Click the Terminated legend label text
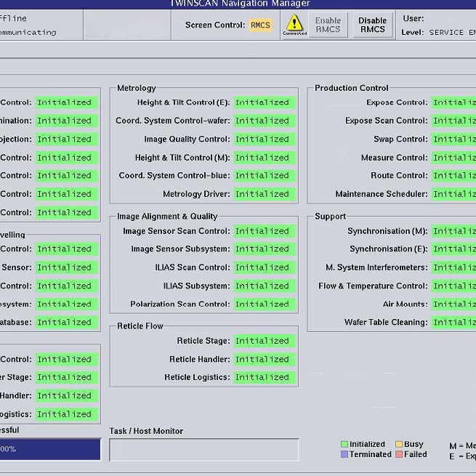The image size is (476, 476). [371, 454]
